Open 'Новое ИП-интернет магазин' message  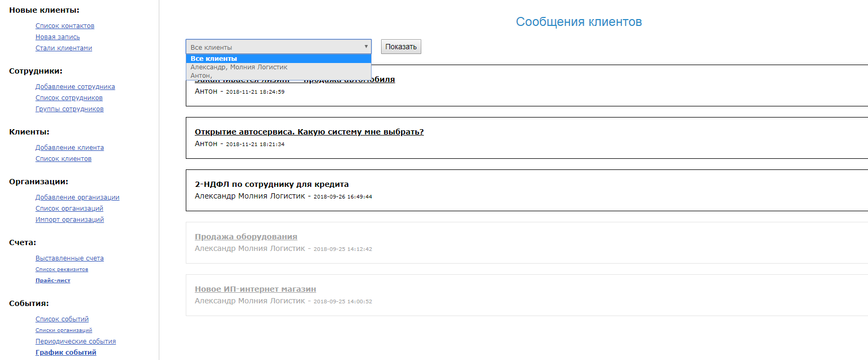[255, 289]
